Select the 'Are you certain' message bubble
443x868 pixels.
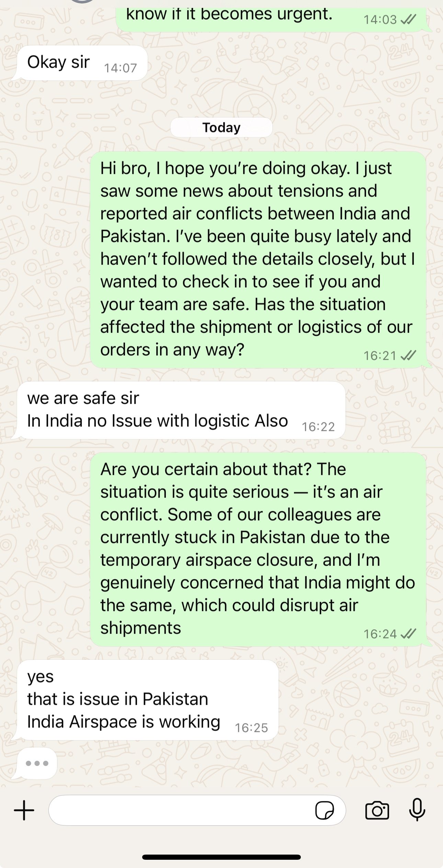pyautogui.click(x=258, y=549)
